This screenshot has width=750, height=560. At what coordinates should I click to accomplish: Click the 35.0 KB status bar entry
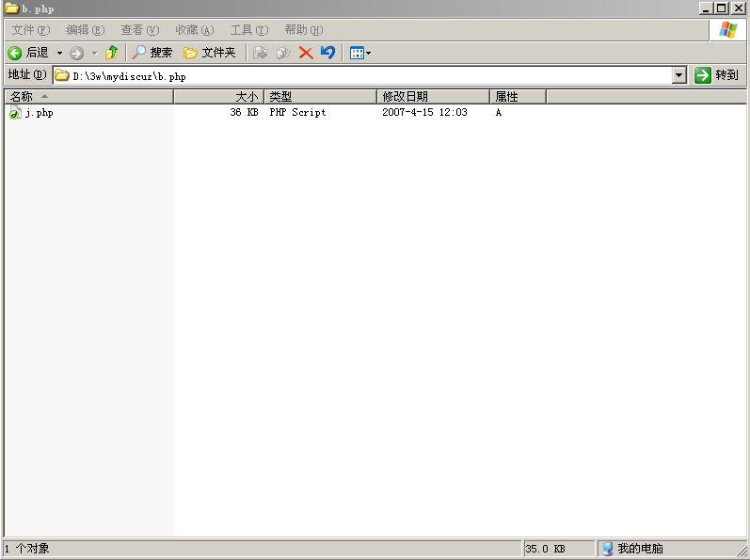545,549
